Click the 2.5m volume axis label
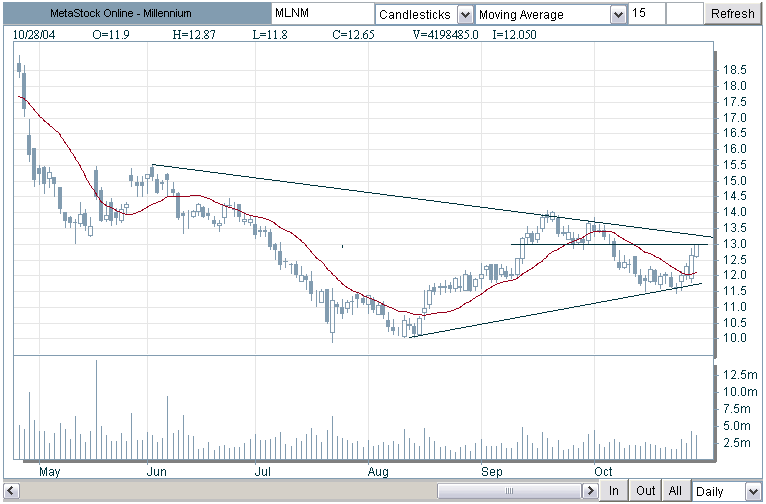This screenshot has height=504, width=766. pyautogui.click(x=737, y=443)
